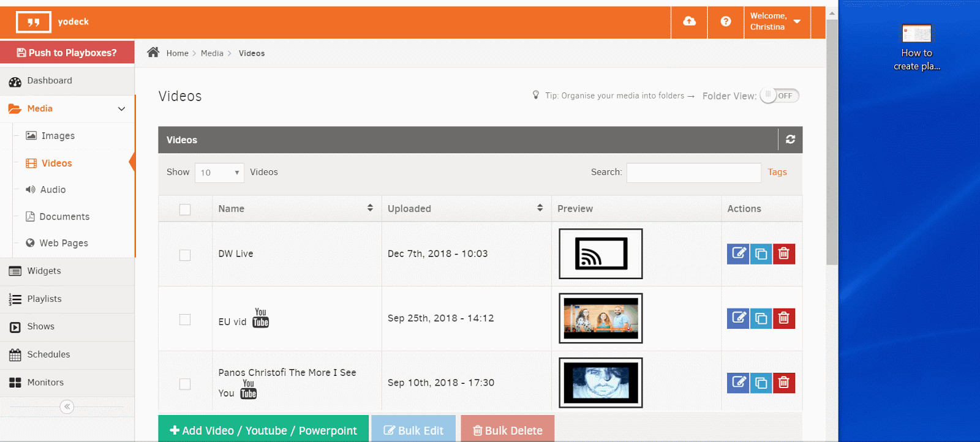Delete the Panos Christofi video

point(783,383)
